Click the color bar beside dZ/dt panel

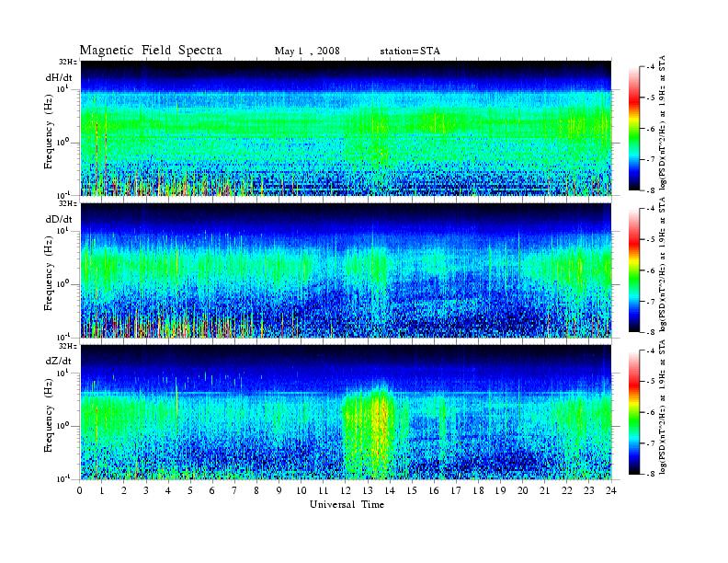[634, 412]
